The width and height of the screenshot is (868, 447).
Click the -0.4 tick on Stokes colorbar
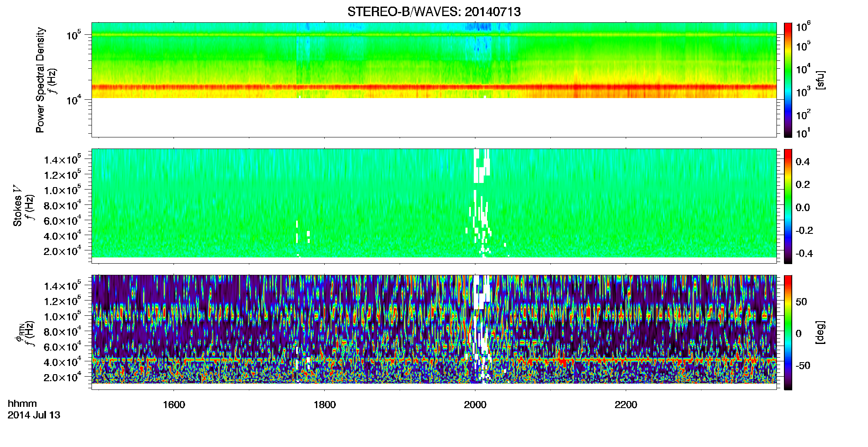pos(804,253)
